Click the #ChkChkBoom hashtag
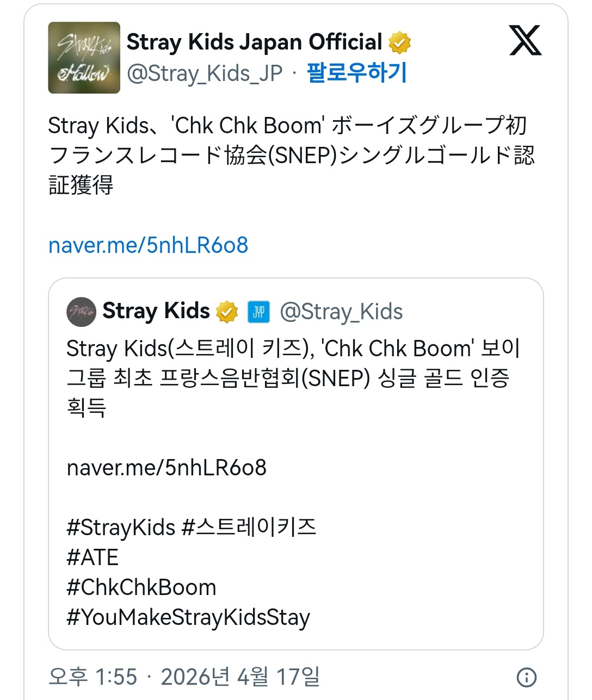 point(141,587)
